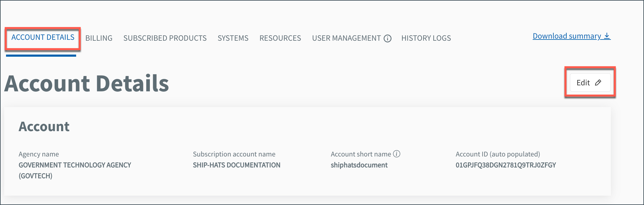The image size is (644, 205).
Task: Click the info icon beside User Management
Action: [388, 39]
